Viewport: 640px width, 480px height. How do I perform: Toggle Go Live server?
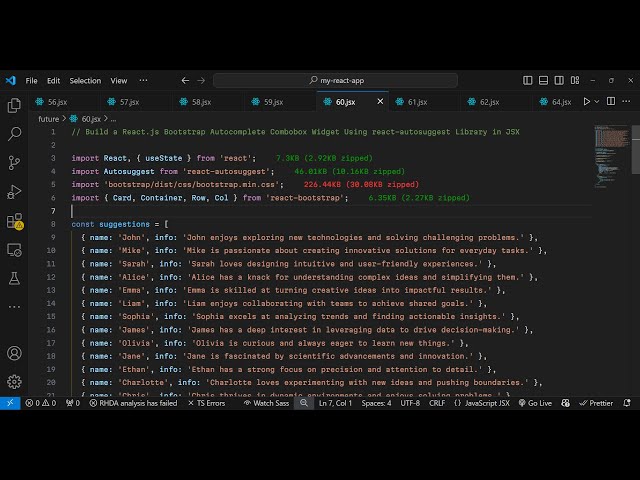click(x=535, y=403)
